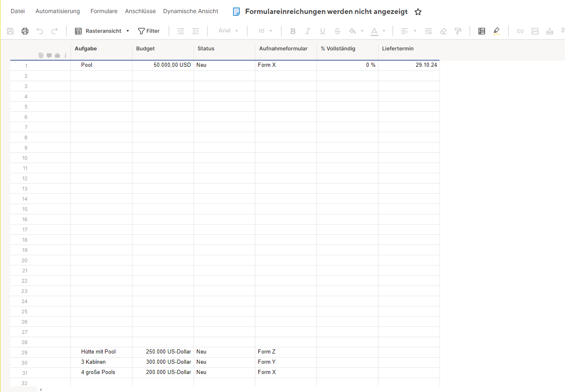Expand the alignment options arrow
The width and height of the screenshot is (565, 392).
(415, 31)
